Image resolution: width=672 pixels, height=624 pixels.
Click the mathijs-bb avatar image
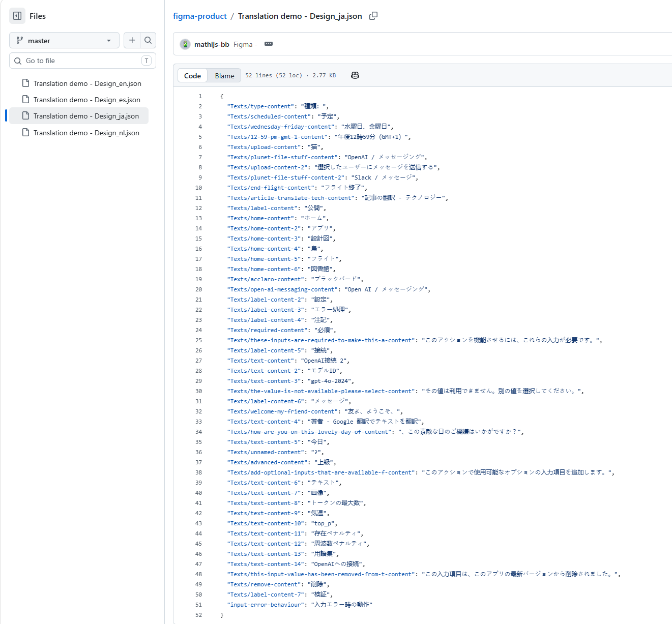click(x=185, y=44)
